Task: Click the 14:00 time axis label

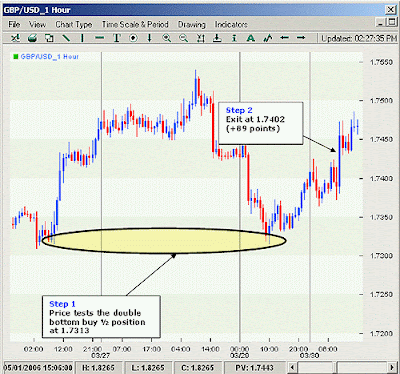Action: tap(211, 349)
